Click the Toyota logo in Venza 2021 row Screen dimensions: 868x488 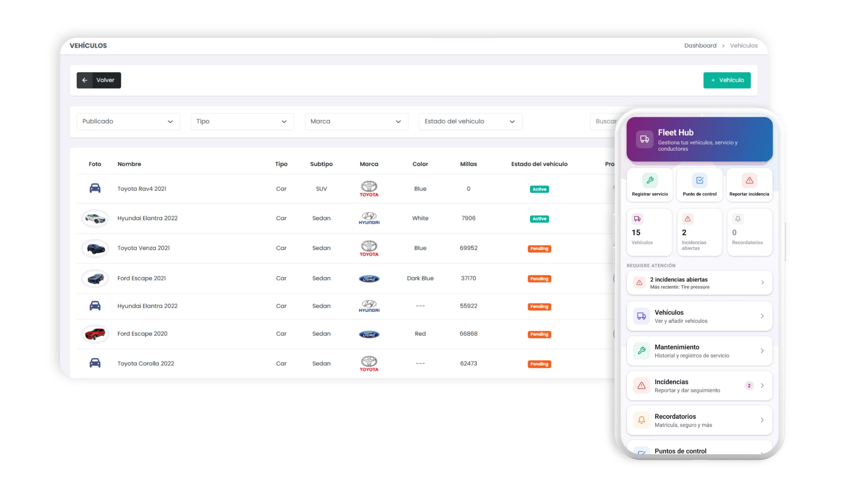[x=369, y=248]
